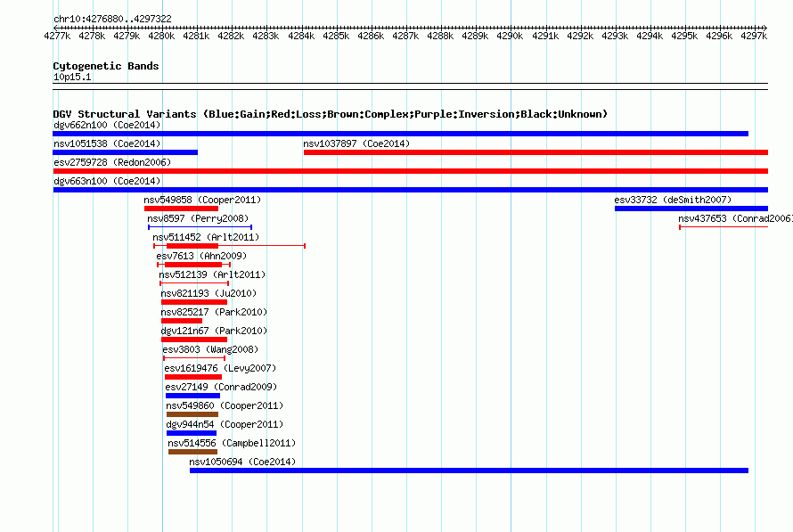The height and width of the screenshot is (532, 793).
Task: Click the 4290k ruler tick label
Action: pyautogui.click(x=510, y=36)
